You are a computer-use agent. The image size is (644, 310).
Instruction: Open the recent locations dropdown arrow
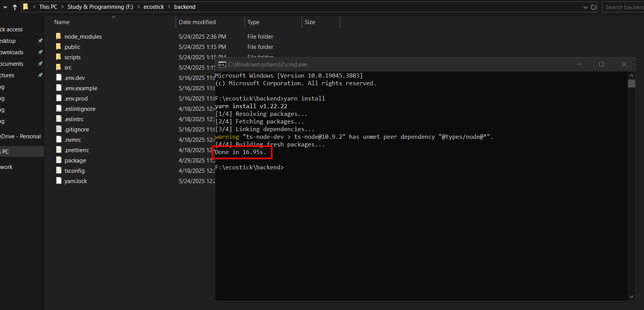coord(5,7)
